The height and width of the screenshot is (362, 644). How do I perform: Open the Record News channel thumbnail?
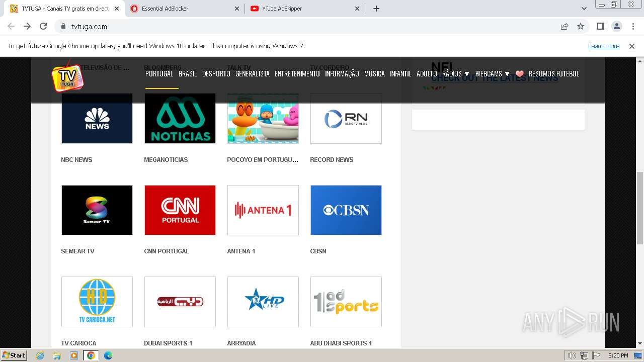(346, 119)
